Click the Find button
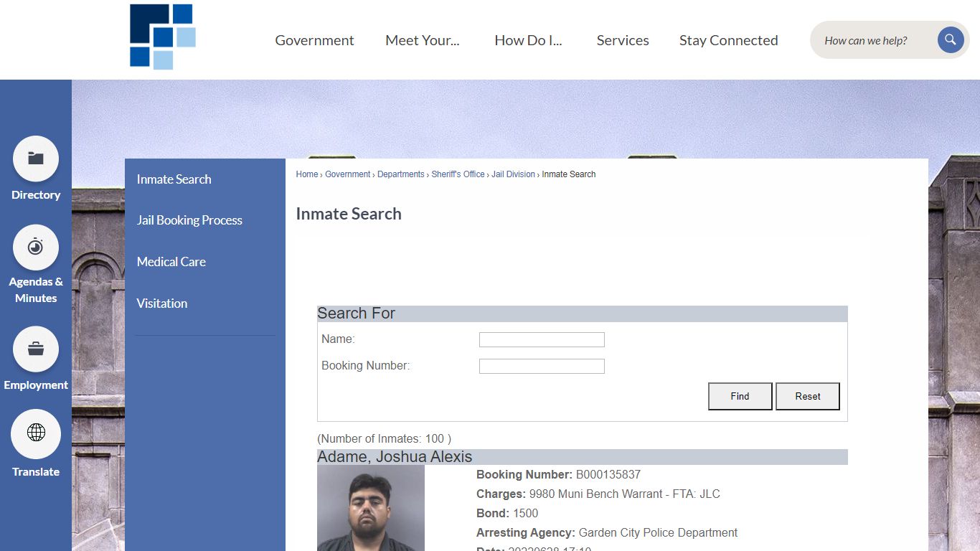Screen dimensions: 980x551 (740, 396)
